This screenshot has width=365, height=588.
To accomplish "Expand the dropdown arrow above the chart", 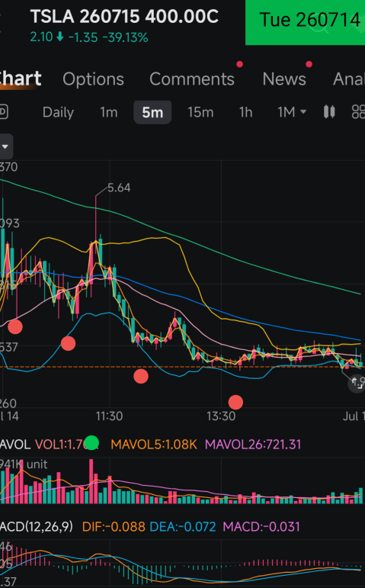I will coord(5,146).
